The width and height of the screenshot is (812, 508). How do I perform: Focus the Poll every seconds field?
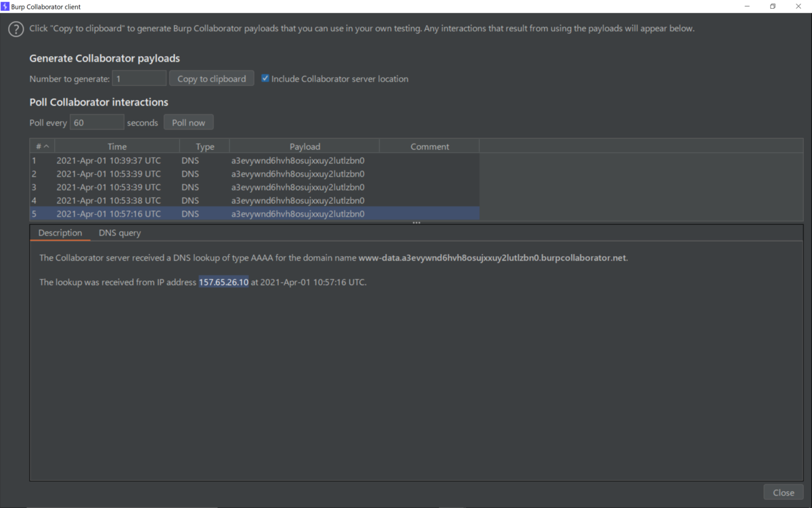pyautogui.click(x=97, y=123)
